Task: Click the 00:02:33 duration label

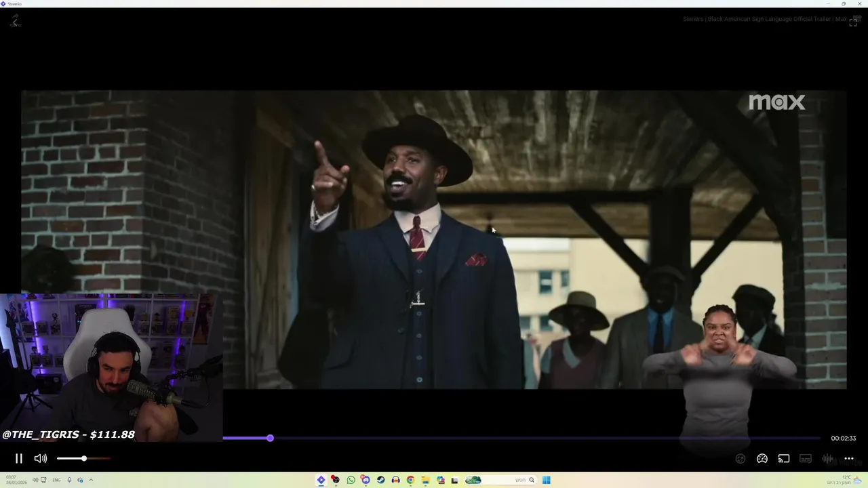Action: 843,439
